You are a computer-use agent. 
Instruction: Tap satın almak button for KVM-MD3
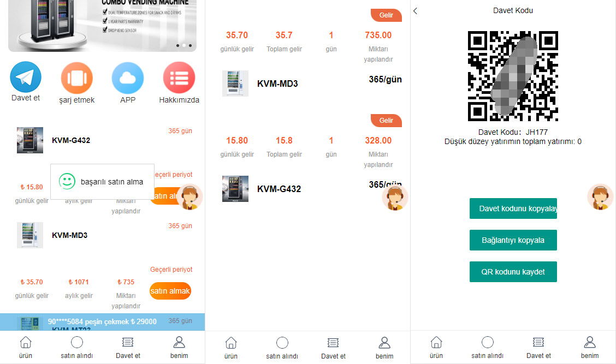170,291
